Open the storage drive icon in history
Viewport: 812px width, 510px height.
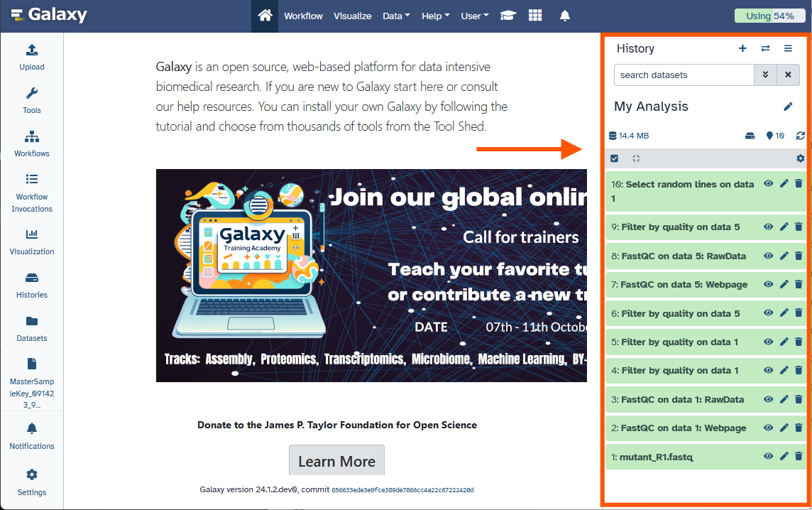(x=750, y=136)
